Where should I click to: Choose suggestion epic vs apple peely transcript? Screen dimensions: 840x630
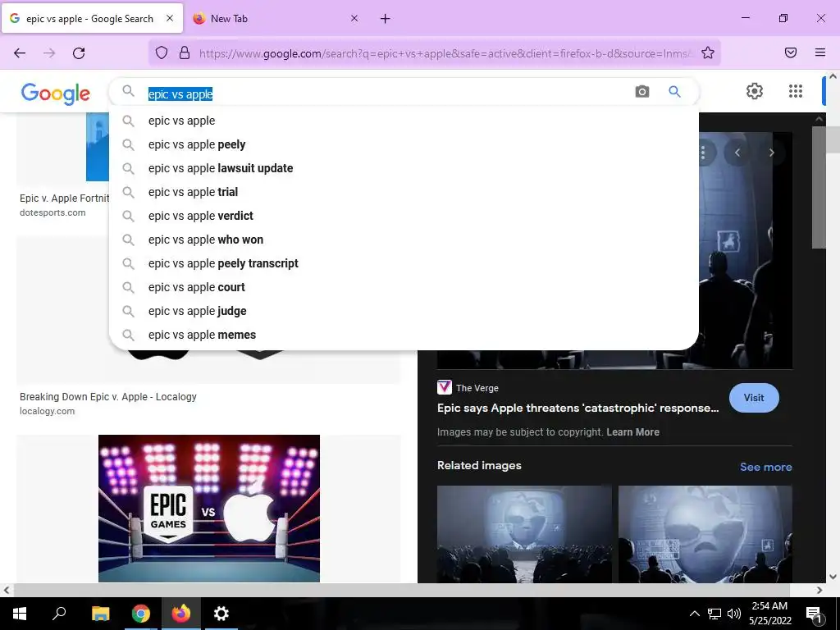404,263
